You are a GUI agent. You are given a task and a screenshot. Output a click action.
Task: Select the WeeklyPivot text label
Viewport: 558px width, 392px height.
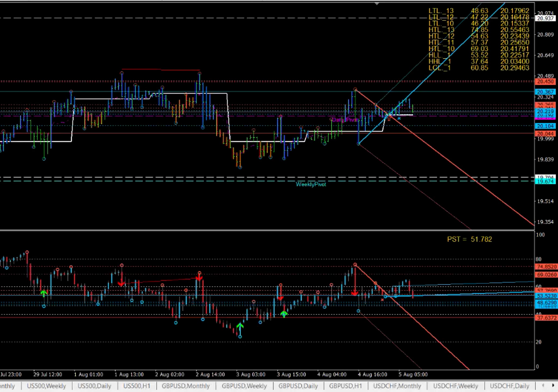click(x=311, y=184)
